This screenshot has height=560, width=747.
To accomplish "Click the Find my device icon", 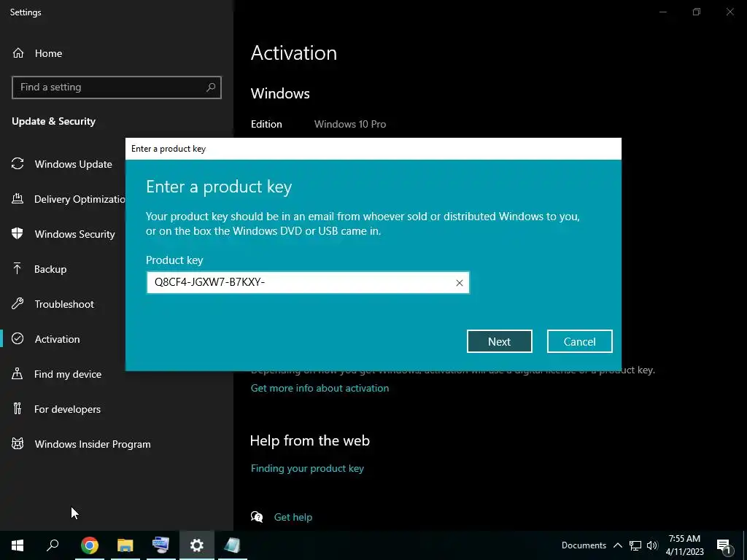I will click(x=18, y=373).
